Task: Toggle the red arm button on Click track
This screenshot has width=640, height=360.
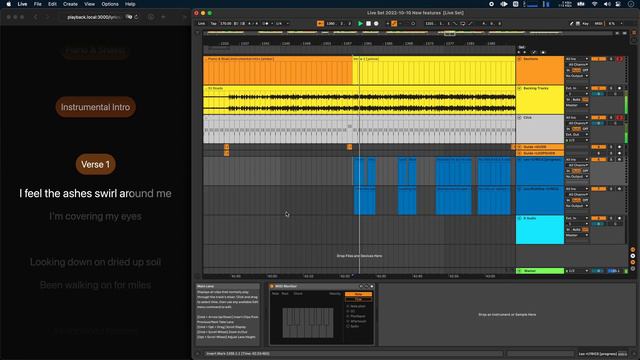Action: [620, 118]
